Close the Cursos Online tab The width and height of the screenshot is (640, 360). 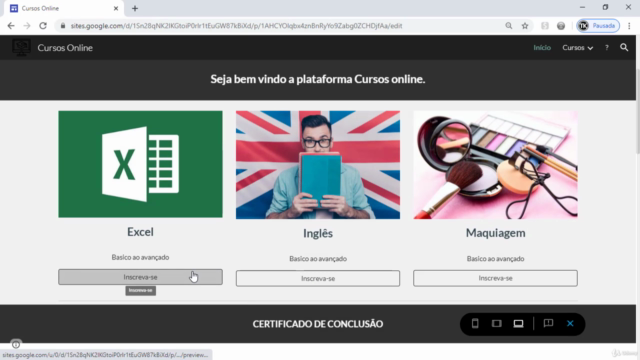point(116,8)
